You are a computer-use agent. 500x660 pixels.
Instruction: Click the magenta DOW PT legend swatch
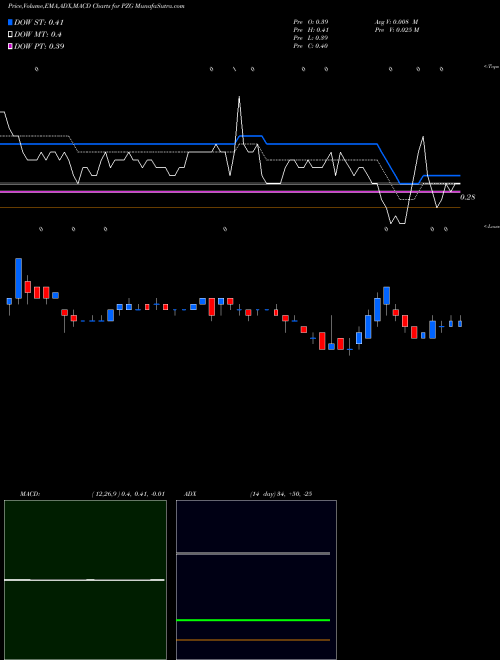pos(10,46)
